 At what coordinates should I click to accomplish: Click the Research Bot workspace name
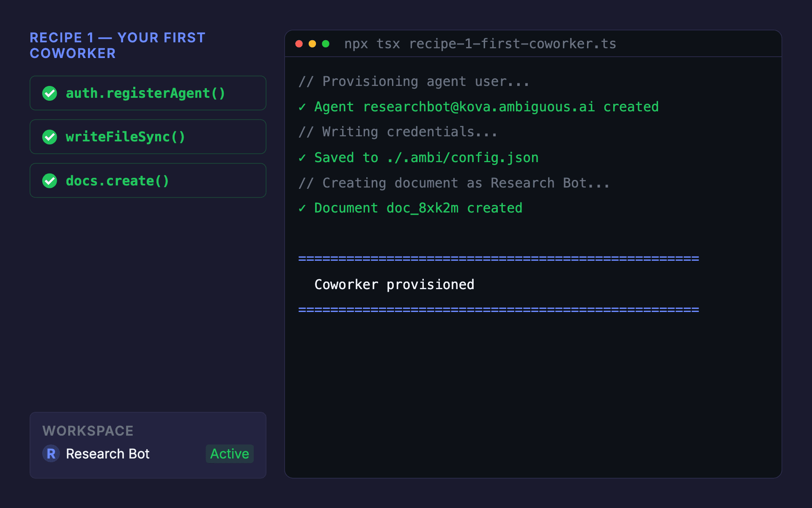click(x=108, y=454)
